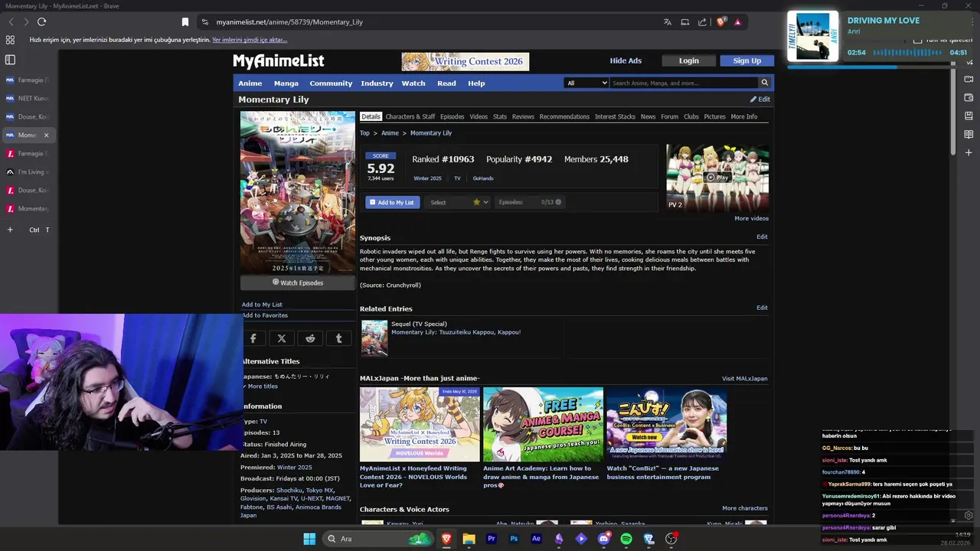The height and width of the screenshot is (551, 980).
Task: Open the Community menu
Action: pyautogui.click(x=331, y=83)
